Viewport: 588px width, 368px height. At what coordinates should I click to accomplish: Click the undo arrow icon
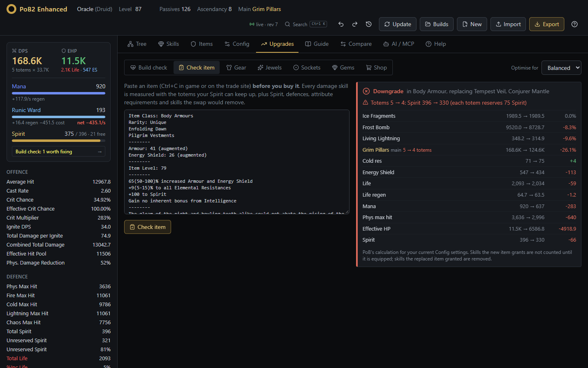point(341,24)
